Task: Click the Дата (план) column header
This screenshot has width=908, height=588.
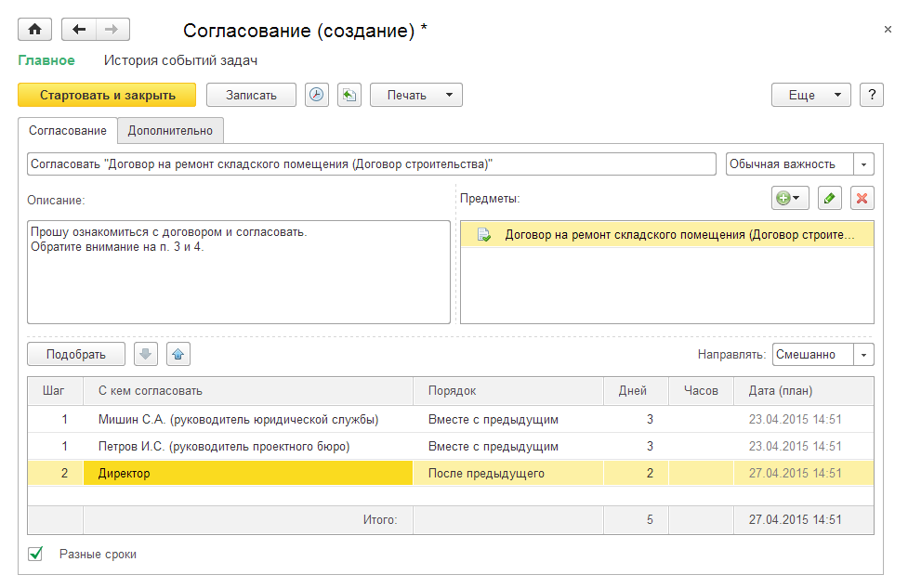Action: tap(804, 391)
